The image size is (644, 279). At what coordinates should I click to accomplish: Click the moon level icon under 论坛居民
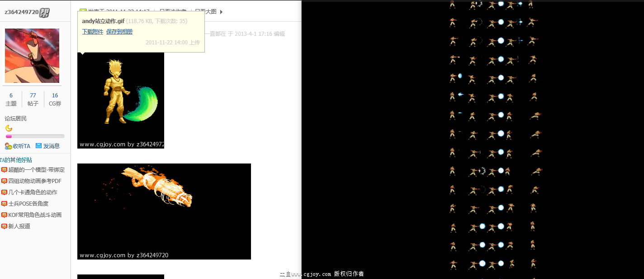tap(9, 128)
